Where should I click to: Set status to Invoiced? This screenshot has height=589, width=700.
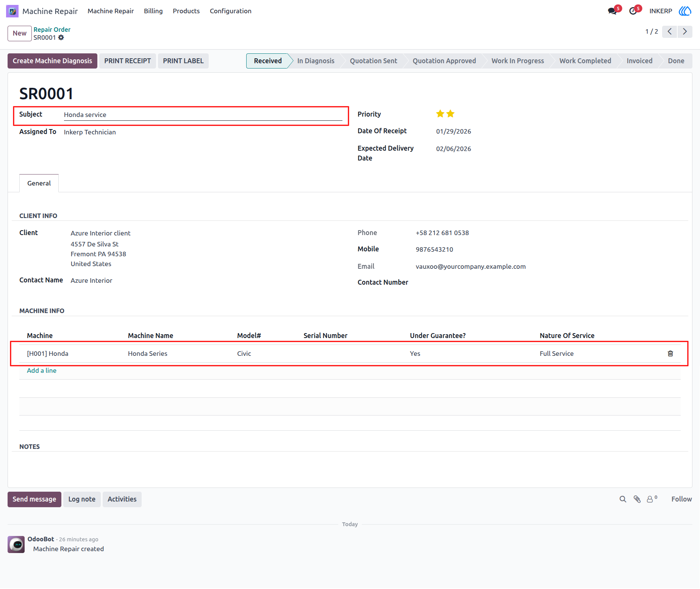tap(639, 61)
